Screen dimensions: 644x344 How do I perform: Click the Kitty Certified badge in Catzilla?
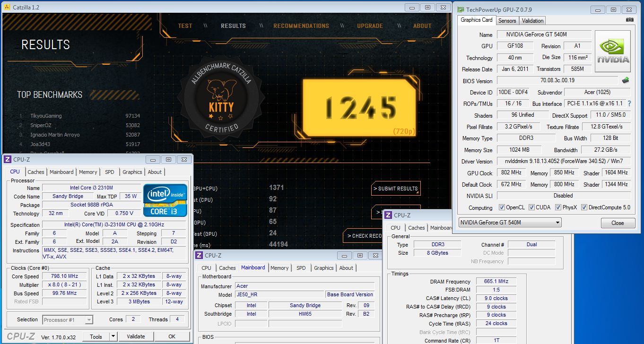221,98
